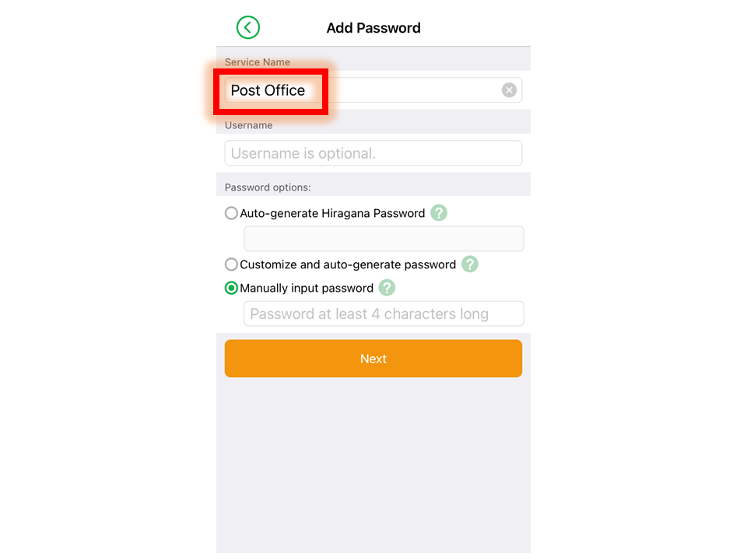The image size is (747, 560).
Task: Select Auto-generate Hiragana Password radio button
Action: (231, 213)
